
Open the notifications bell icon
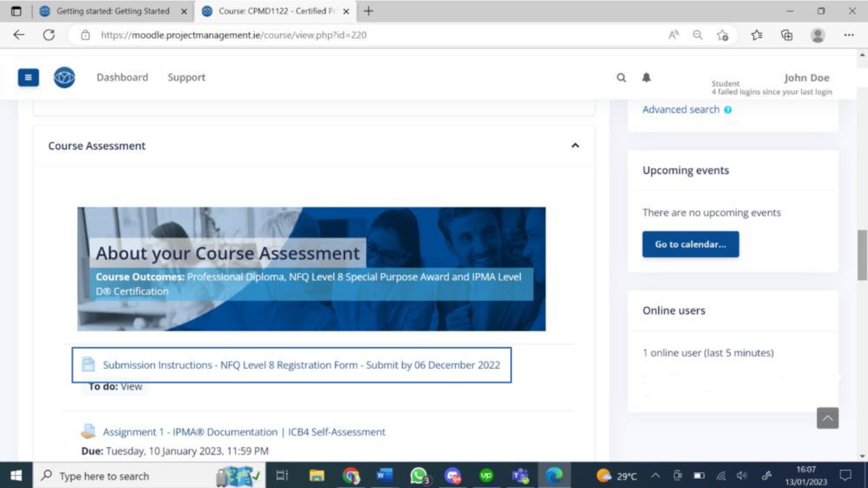(647, 77)
